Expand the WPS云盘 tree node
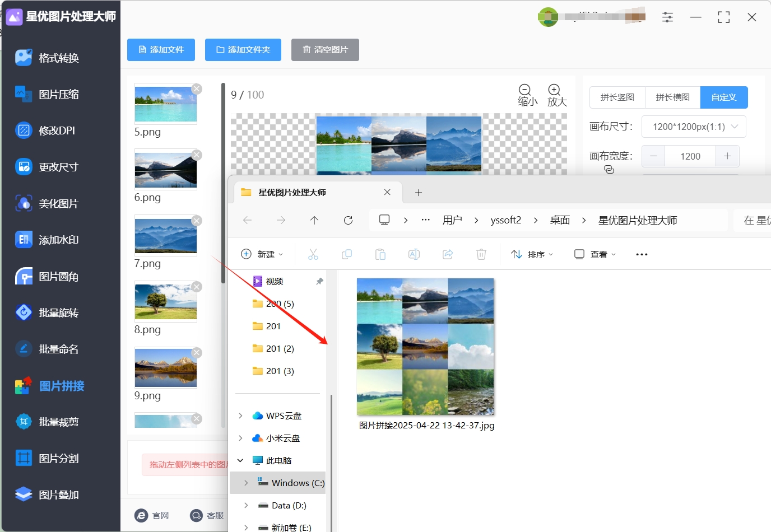 (240, 416)
